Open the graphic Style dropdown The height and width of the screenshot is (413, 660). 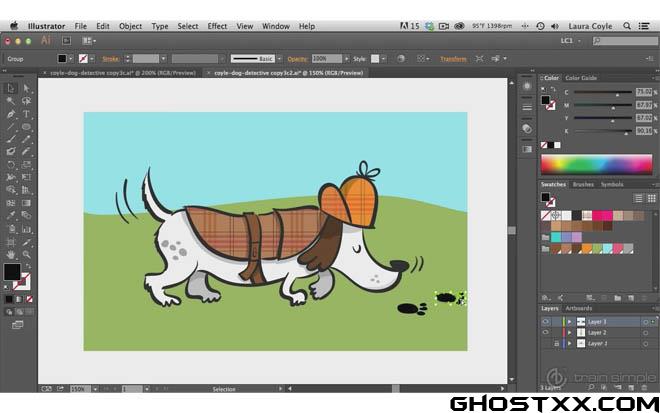tap(383, 59)
